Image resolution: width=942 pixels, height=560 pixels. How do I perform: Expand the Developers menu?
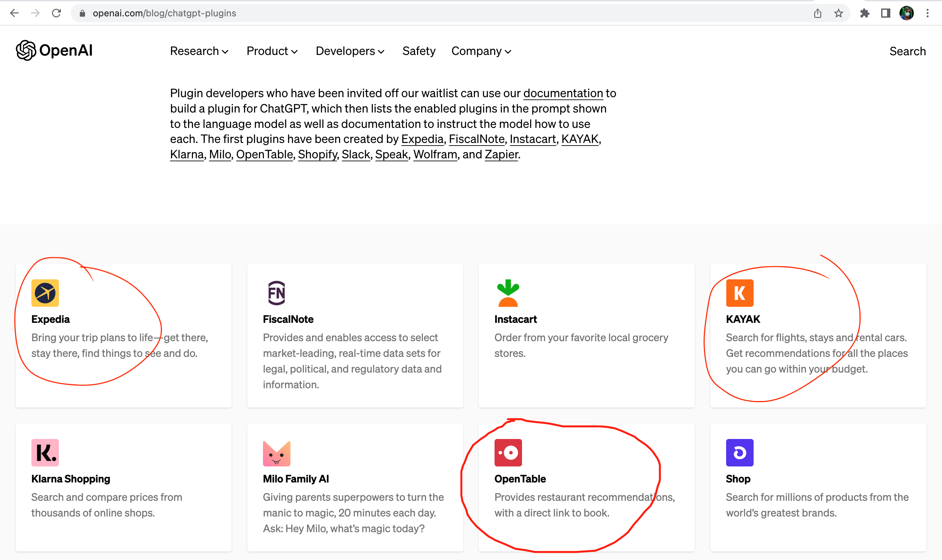[350, 51]
